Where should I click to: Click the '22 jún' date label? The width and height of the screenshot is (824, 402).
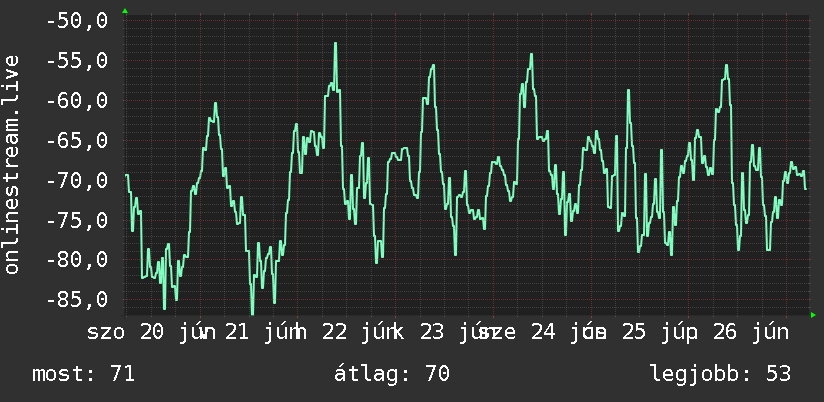coord(360,332)
